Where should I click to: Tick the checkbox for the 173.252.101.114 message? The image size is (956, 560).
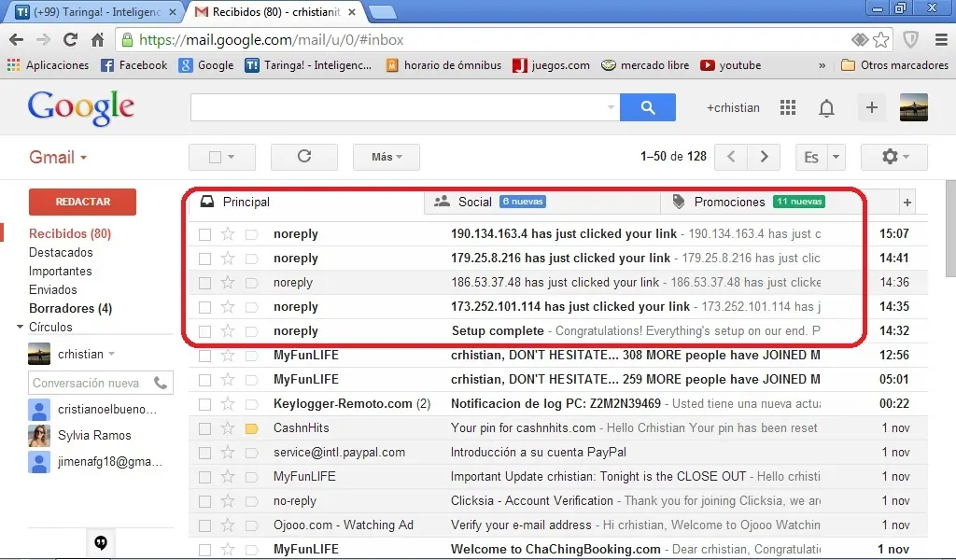(204, 307)
